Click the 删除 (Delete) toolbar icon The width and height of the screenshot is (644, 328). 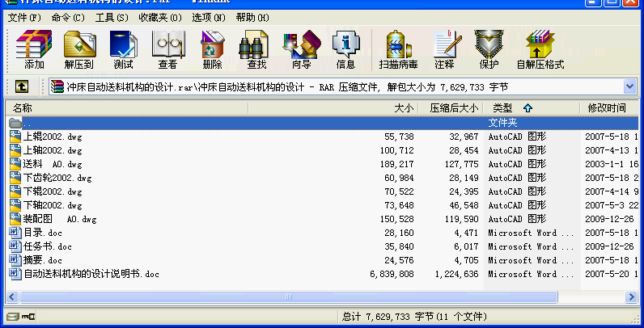tap(212, 48)
